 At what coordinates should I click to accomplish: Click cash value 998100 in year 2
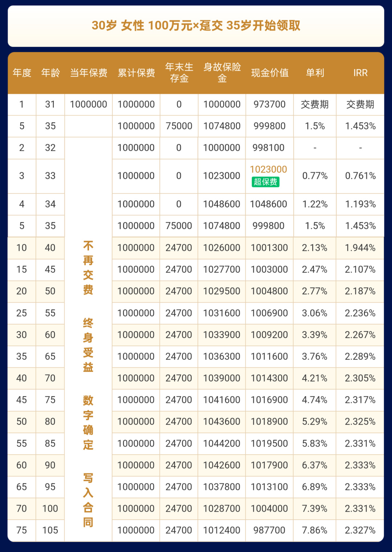pyautogui.click(x=269, y=148)
